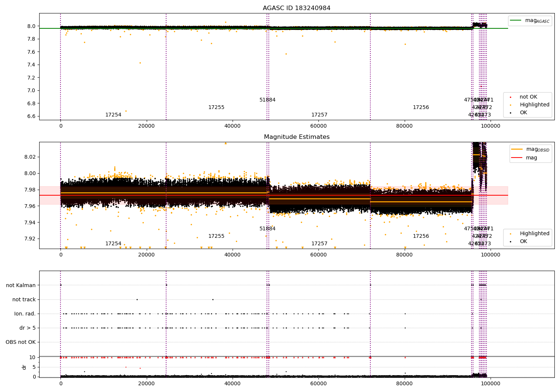This screenshot has height=392, width=560.
Task: Click the 7.4 y-tick in AGASC ID plot
Action: pyautogui.click(x=31, y=65)
